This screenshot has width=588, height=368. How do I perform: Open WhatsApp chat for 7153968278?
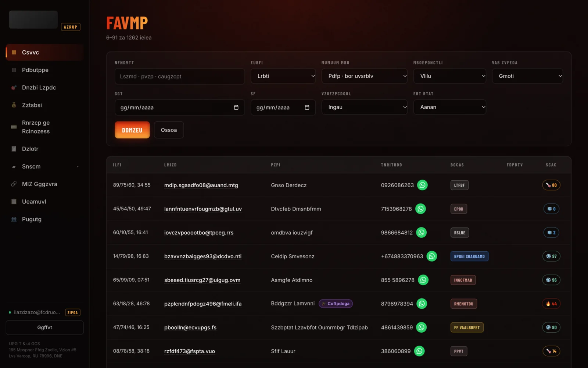(x=420, y=209)
